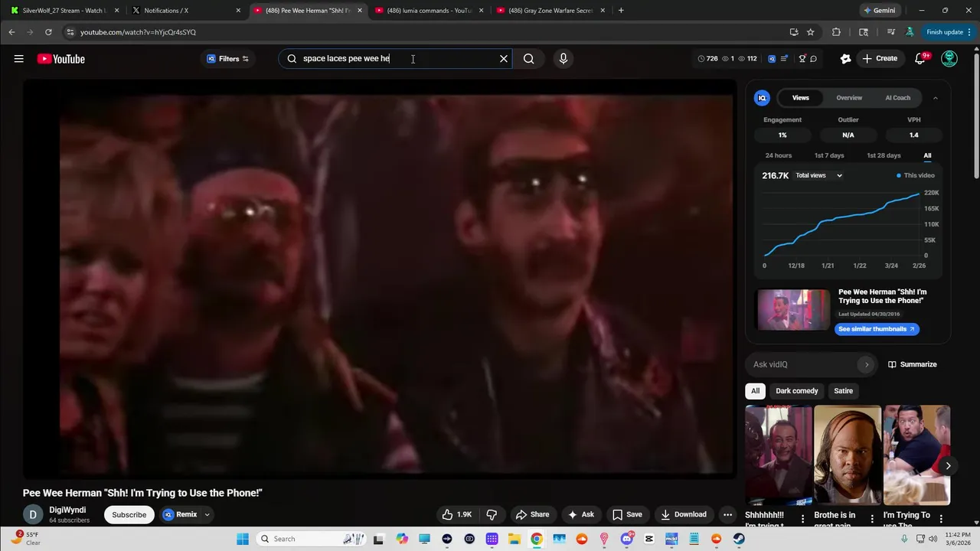Click the magnifier search submit button
980x551 pixels.
coord(528,59)
